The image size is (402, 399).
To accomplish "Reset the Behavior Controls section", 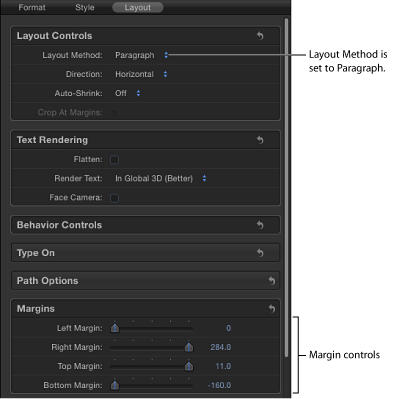I will 260,225.
